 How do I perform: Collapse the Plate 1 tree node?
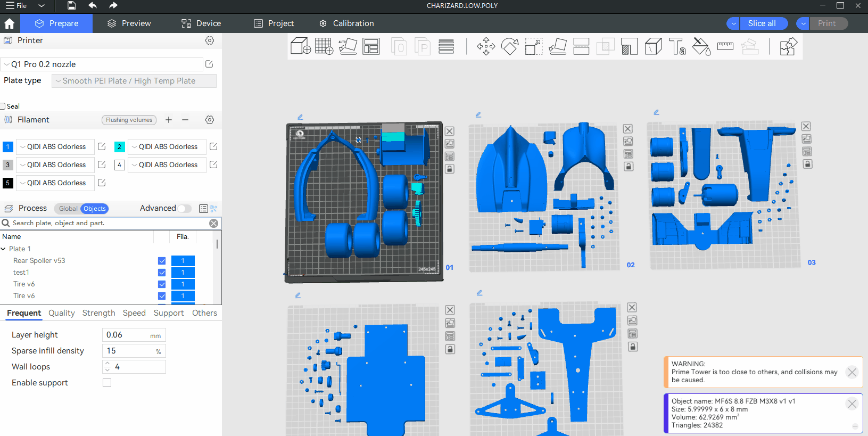pos(4,249)
